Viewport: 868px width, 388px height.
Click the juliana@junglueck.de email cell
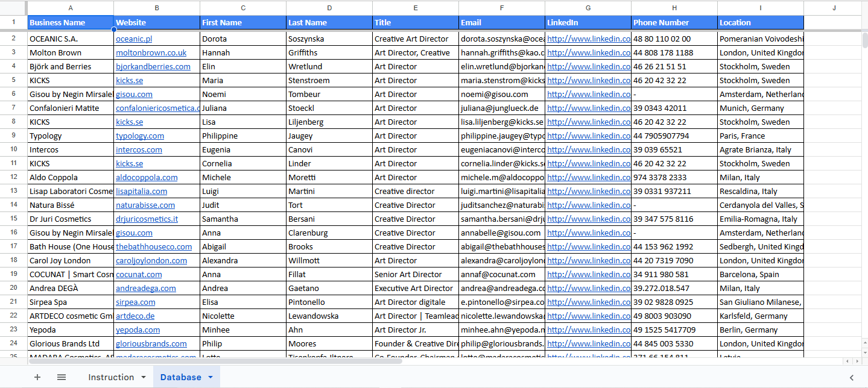(x=502, y=108)
